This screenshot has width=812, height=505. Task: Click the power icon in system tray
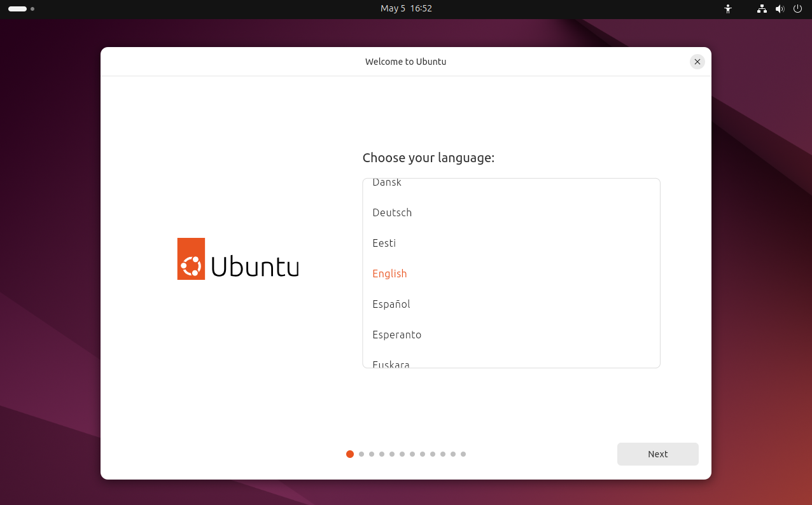pos(797,9)
